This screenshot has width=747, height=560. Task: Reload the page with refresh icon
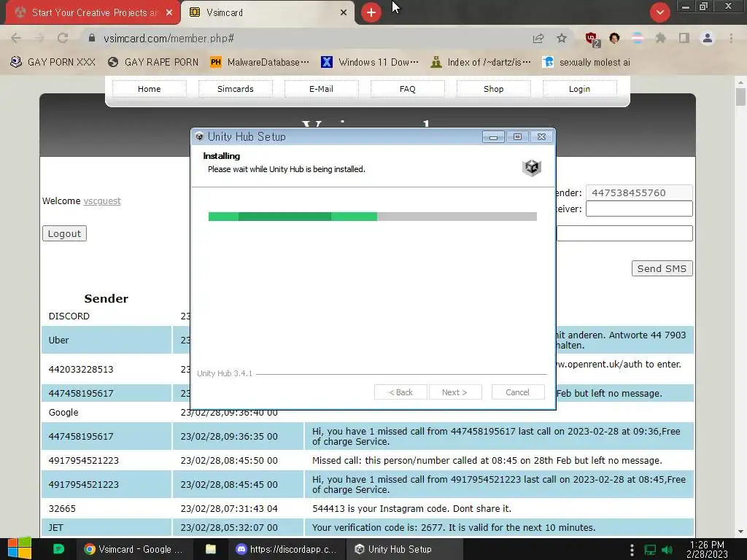pos(63,38)
